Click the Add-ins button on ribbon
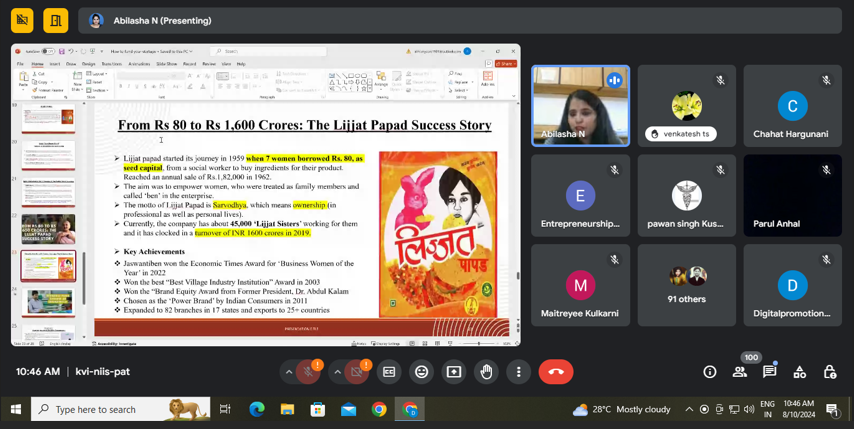 tap(488, 79)
